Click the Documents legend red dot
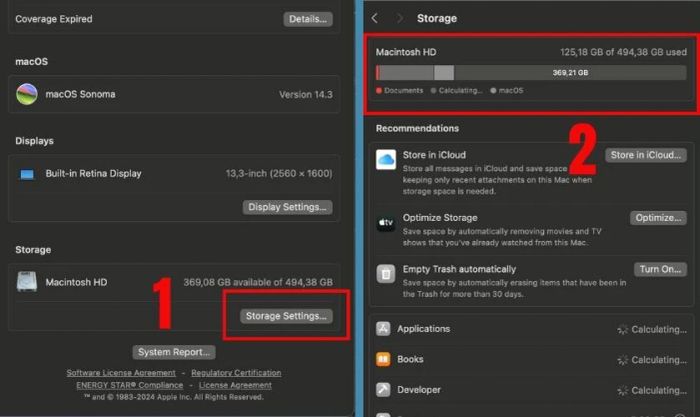 379,91
